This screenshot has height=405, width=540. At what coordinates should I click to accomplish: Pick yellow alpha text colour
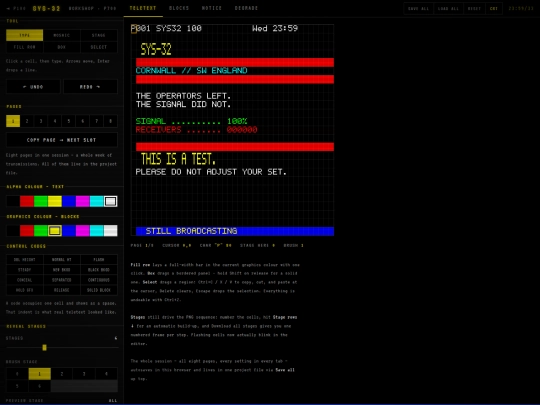55,201
